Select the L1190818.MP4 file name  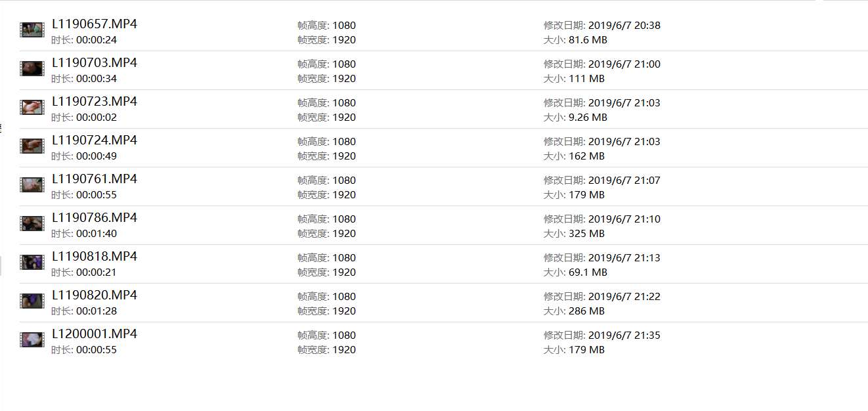tap(95, 257)
